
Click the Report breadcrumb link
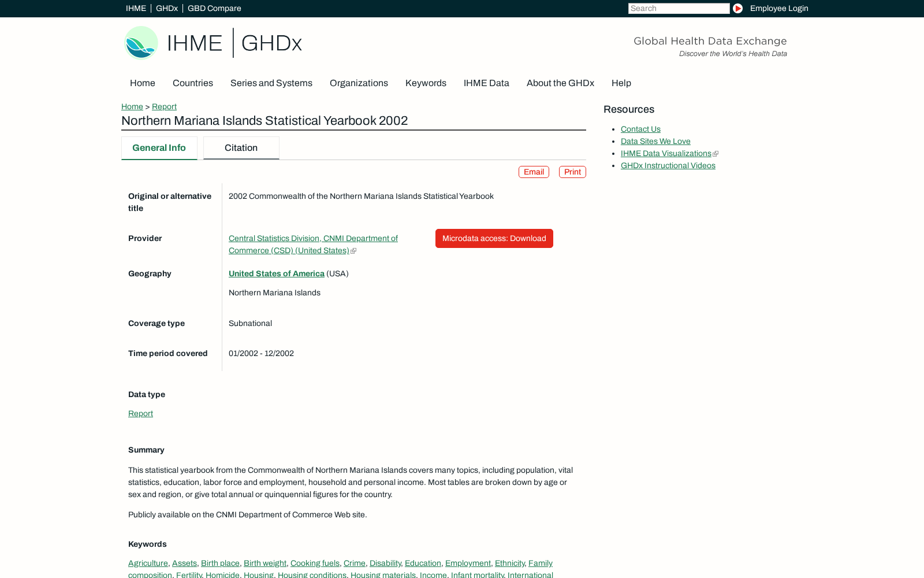click(164, 106)
